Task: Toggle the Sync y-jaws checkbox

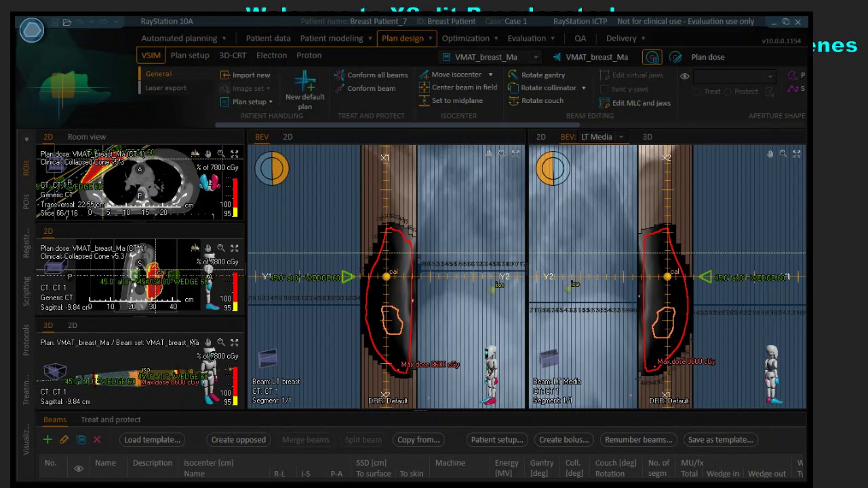Action: pos(604,89)
